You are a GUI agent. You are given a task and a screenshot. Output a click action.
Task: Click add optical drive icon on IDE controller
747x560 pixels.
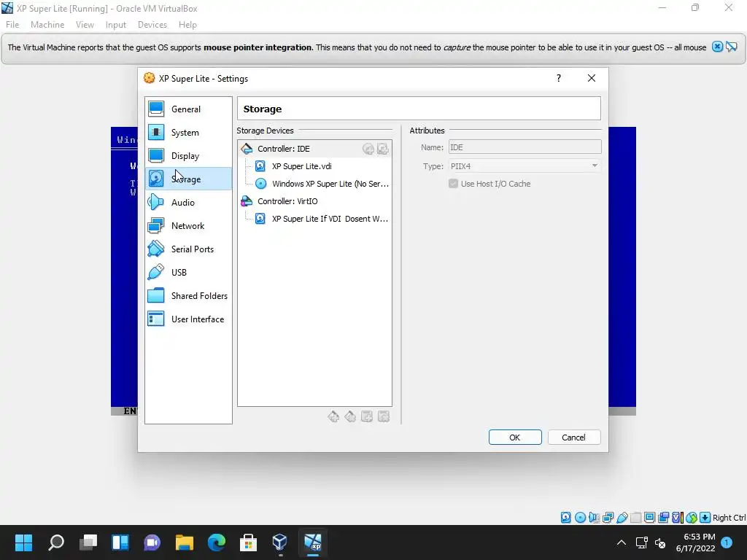(368, 149)
